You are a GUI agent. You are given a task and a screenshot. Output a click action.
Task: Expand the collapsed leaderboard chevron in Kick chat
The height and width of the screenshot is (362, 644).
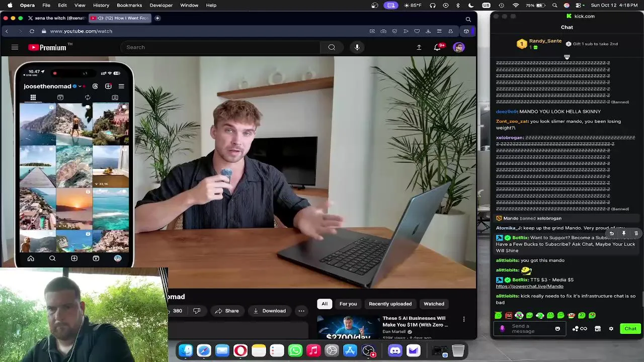567,57
